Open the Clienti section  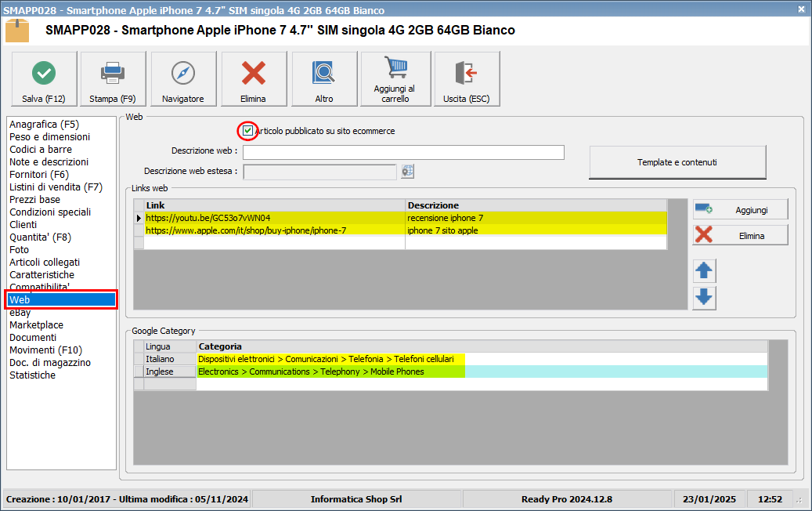click(23, 224)
